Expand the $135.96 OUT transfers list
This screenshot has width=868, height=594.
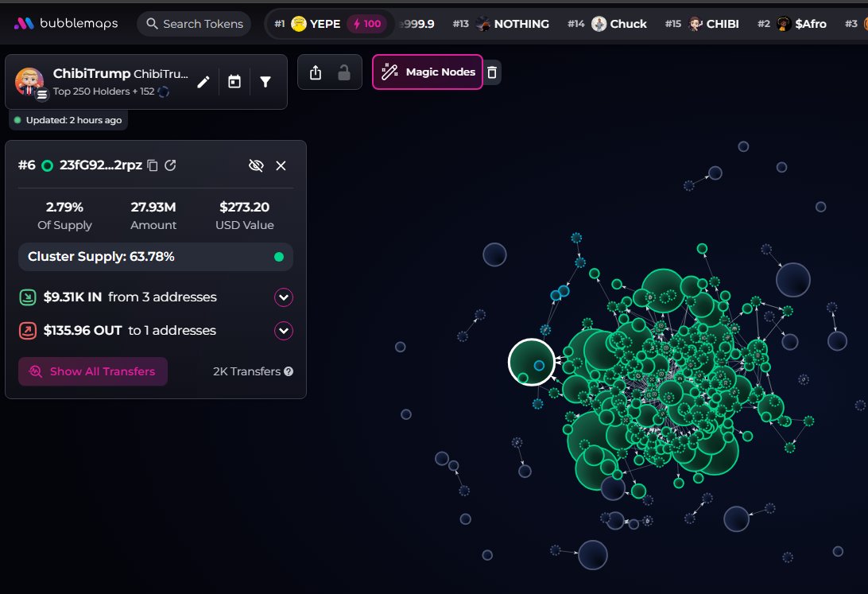tap(284, 331)
